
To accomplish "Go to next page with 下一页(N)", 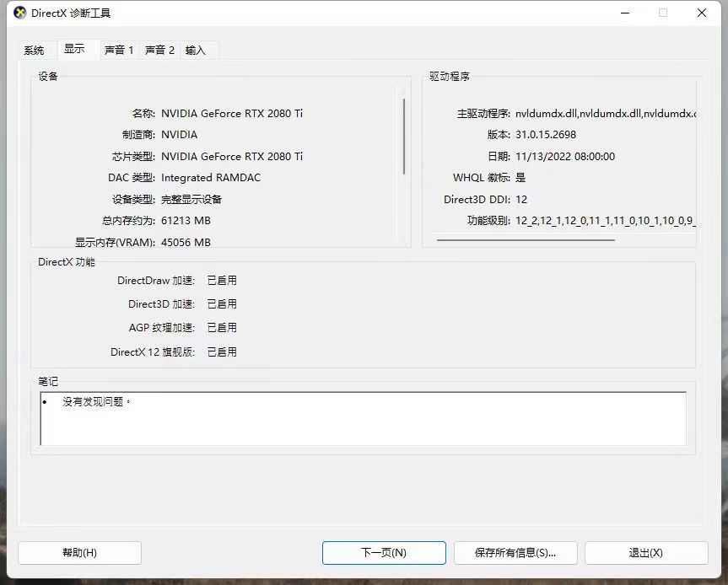I will coord(384,552).
